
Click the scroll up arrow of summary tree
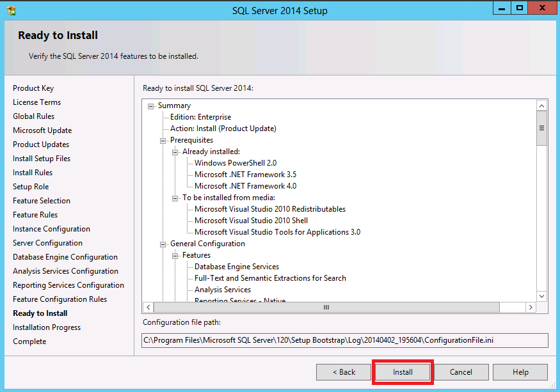click(542, 106)
